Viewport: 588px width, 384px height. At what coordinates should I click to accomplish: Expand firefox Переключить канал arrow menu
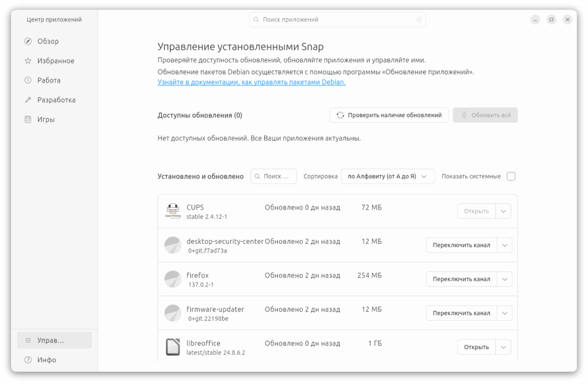pos(505,279)
